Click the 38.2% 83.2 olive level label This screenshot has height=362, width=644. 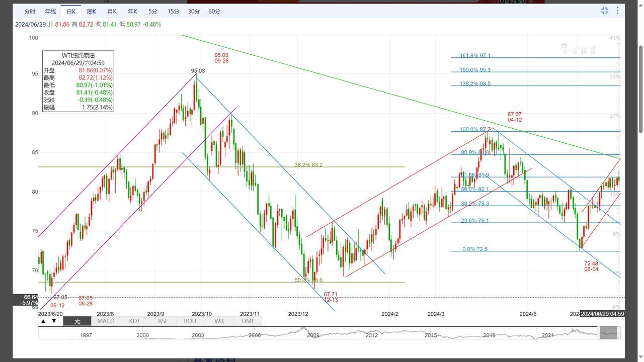coord(308,165)
